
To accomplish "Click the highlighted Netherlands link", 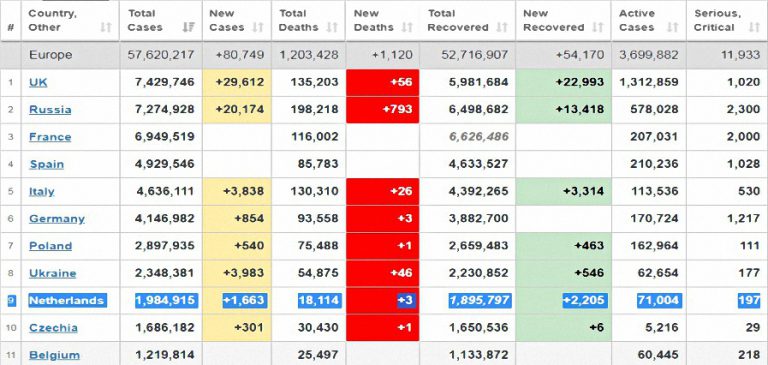I will pos(67,300).
